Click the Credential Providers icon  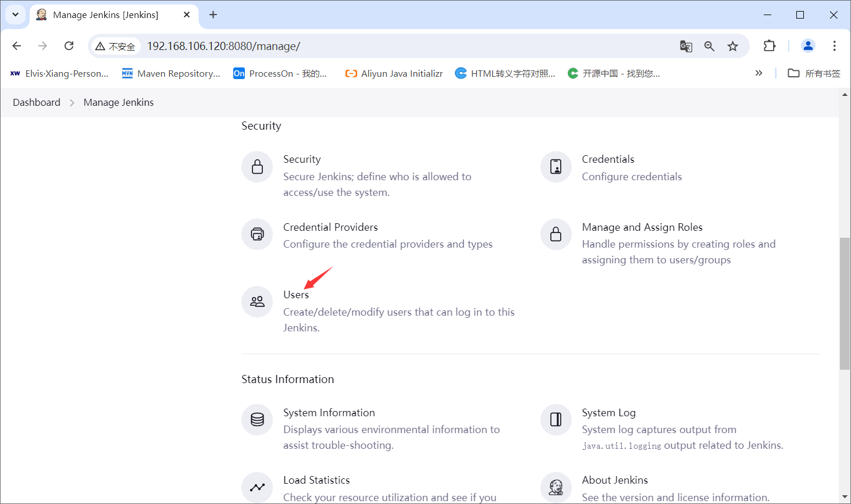tap(257, 234)
